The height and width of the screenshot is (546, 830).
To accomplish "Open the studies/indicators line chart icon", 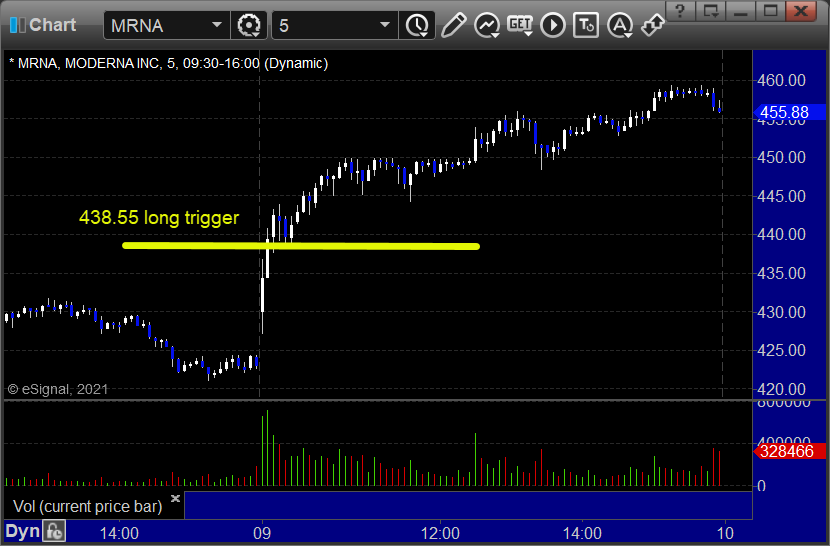I will point(487,25).
